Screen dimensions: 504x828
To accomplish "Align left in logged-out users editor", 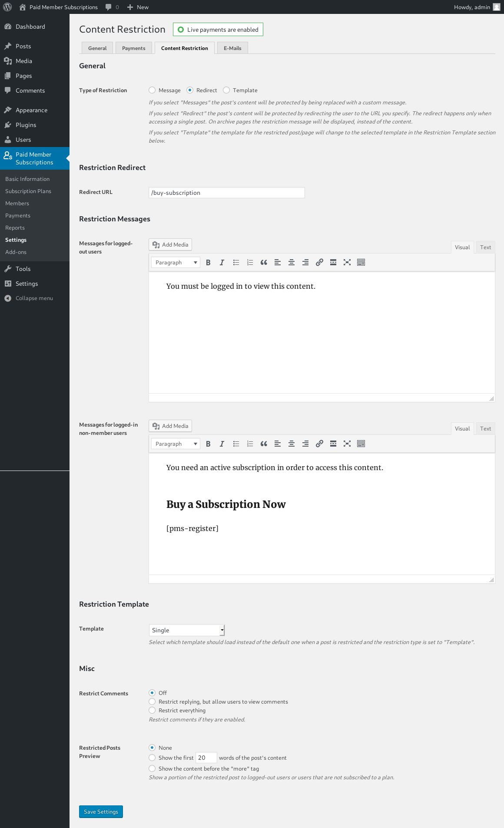I will point(278,262).
